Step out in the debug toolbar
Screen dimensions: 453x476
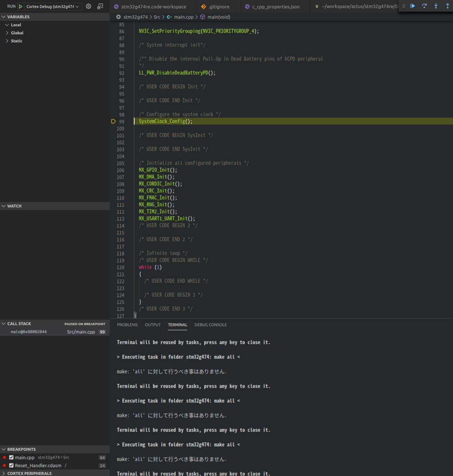447,6
